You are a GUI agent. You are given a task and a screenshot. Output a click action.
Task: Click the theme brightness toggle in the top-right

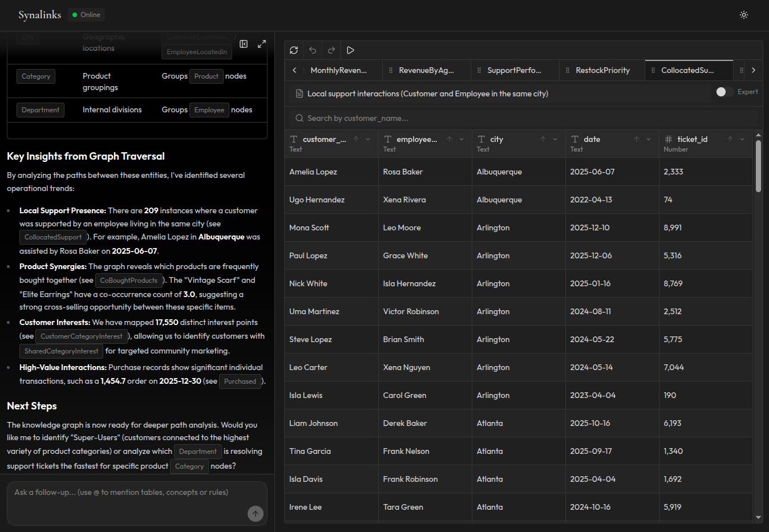click(x=743, y=15)
